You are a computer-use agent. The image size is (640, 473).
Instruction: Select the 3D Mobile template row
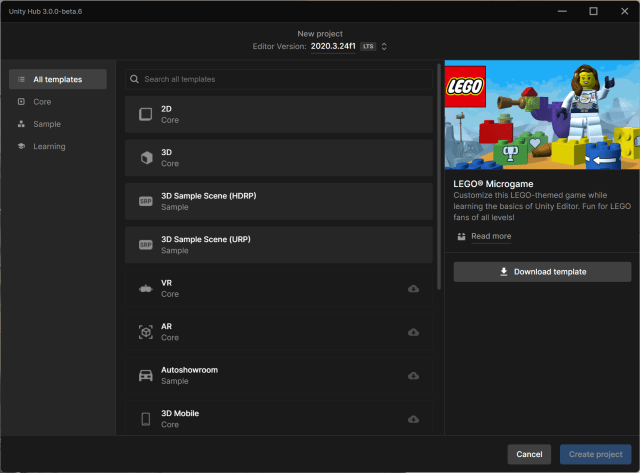279,418
